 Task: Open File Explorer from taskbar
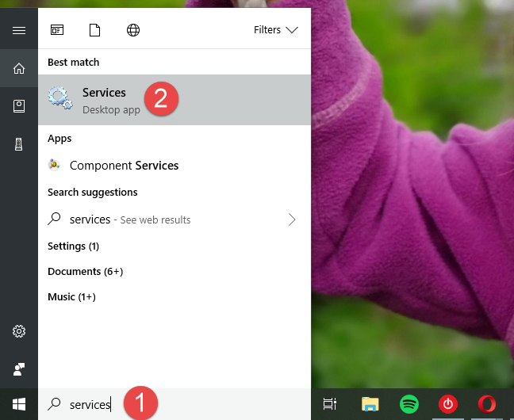(370, 404)
